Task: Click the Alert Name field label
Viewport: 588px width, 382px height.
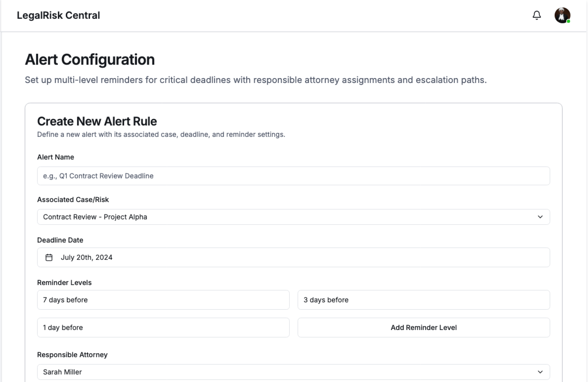Action: tap(55, 157)
